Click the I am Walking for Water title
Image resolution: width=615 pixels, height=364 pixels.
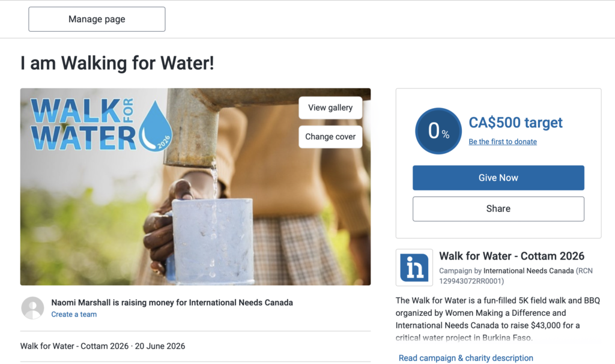[x=117, y=63]
